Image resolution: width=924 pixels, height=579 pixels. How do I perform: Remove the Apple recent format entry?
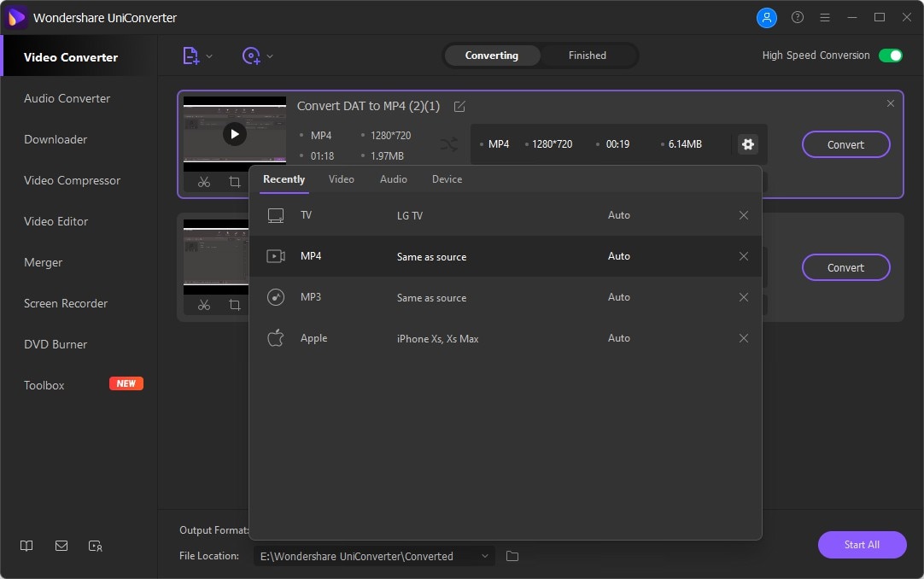pyautogui.click(x=744, y=338)
